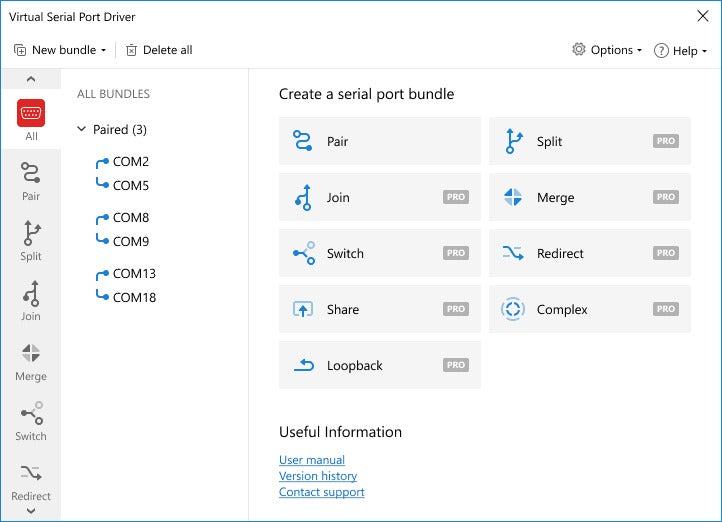Image resolution: width=722 pixels, height=522 pixels.
Task: Select COM2 port in bundle list
Action: click(130, 161)
